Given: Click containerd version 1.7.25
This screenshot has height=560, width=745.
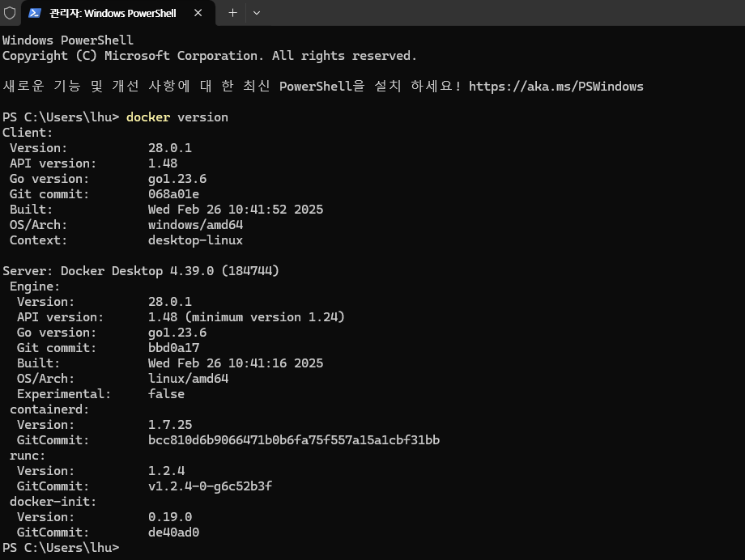Looking at the screenshot, I should coord(170,425).
